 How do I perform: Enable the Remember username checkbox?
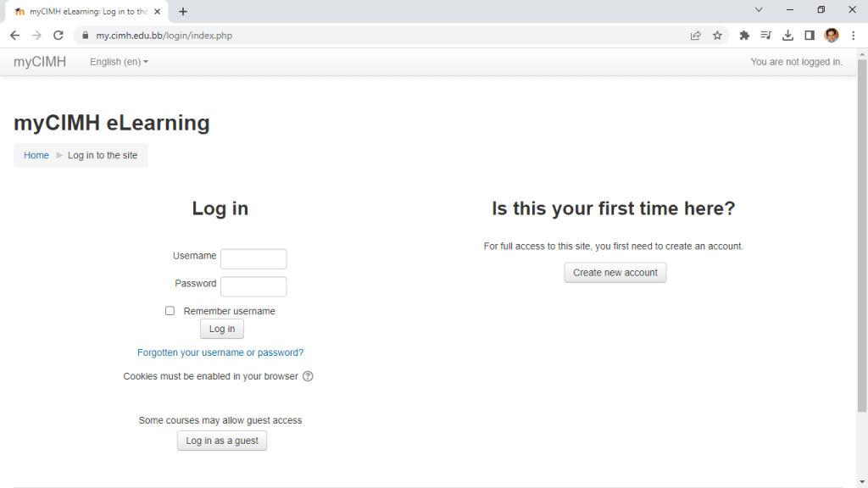click(x=170, y=311)
